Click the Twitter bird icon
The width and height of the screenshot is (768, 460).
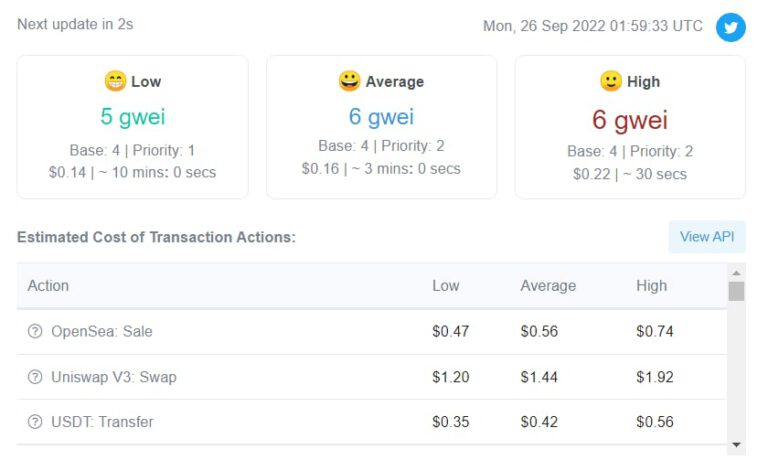[x=731, y=27]
